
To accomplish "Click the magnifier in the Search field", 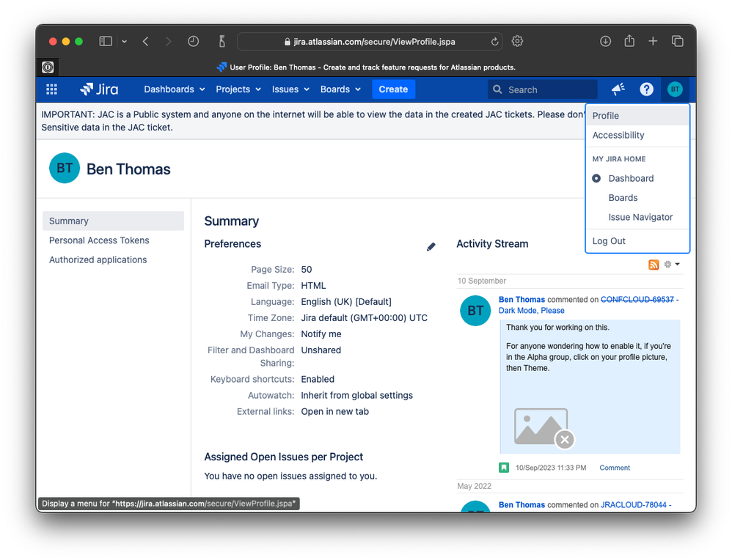I will 498,89.
